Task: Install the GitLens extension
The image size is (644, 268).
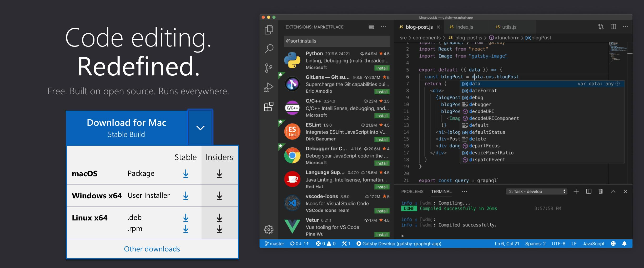Action: click(382, 92)
